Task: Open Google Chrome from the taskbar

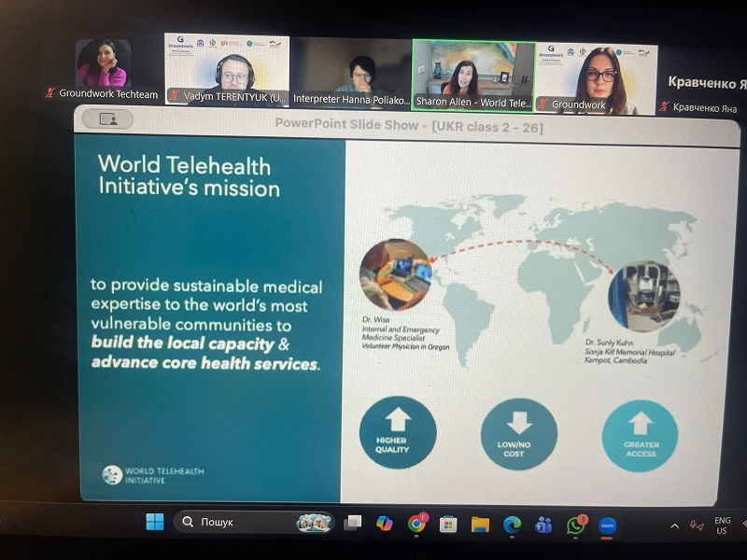Action: 416,524
